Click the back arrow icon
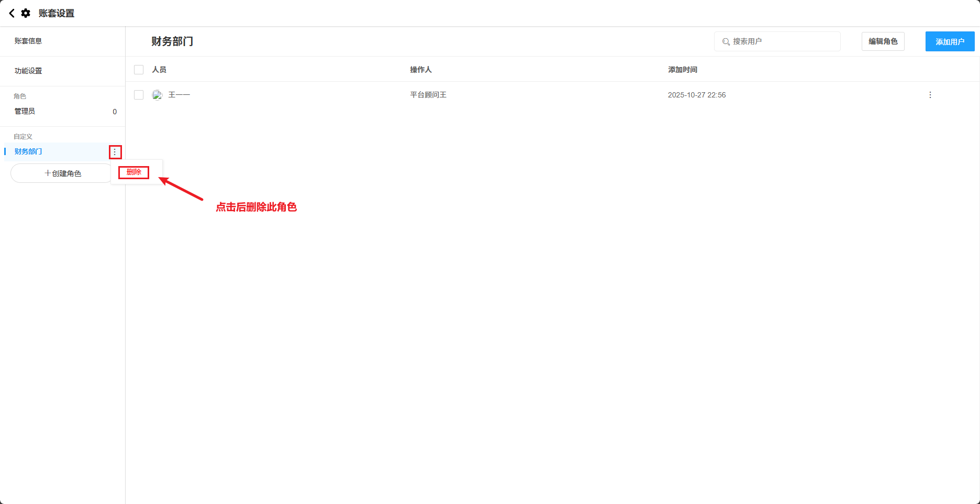Screen dimensions: 980x504 coord(12,13)
